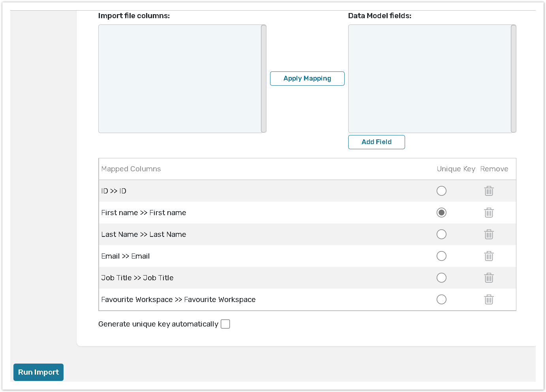Click trash icon for Last Name mapping
546x392 pixels.
(489, 234)
